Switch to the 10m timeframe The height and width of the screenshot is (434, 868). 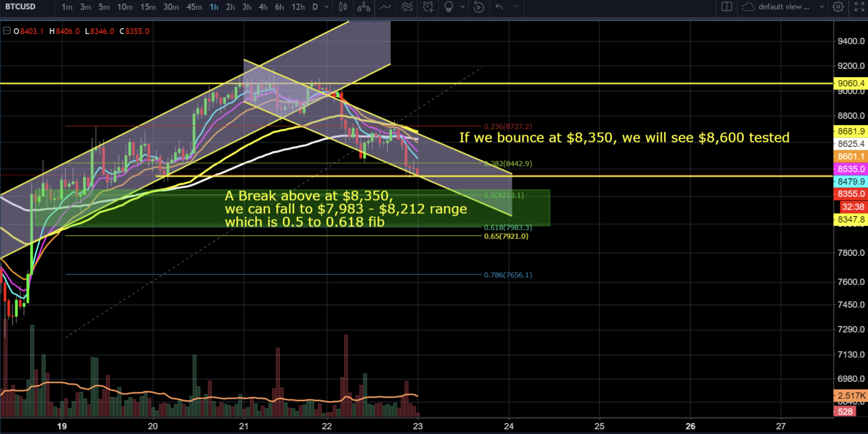[x=125, y=7]
